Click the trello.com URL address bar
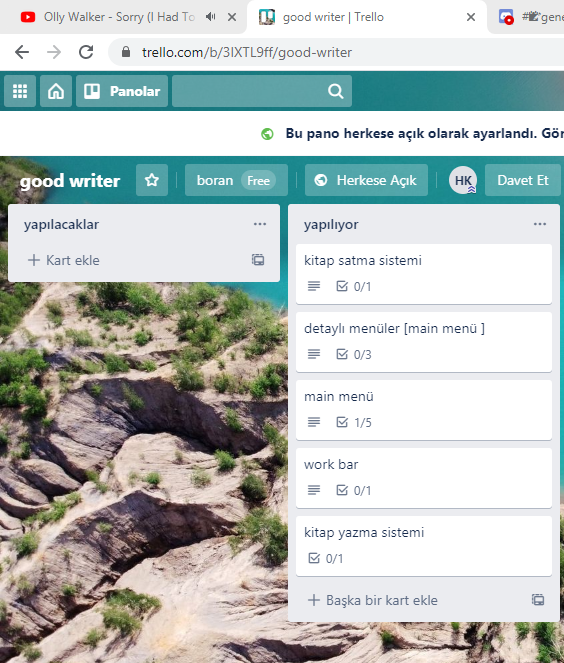564x663 pixels. coord(338,52)
